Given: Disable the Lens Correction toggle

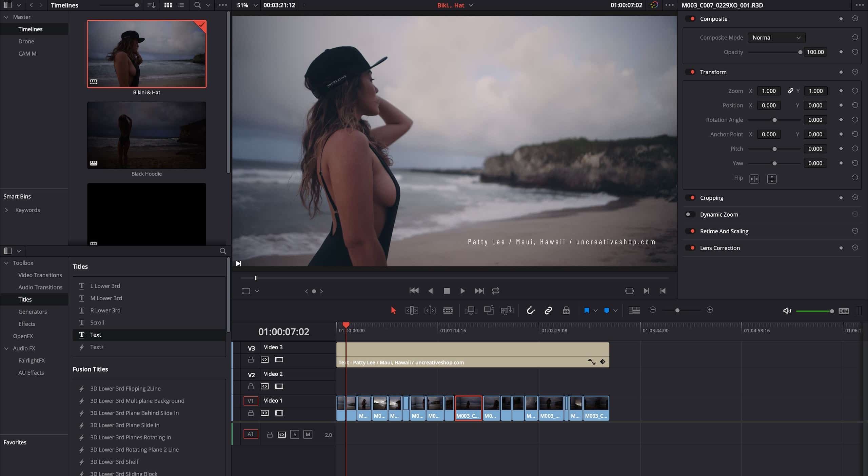Looking at the screenshot, I should [690, 248].
